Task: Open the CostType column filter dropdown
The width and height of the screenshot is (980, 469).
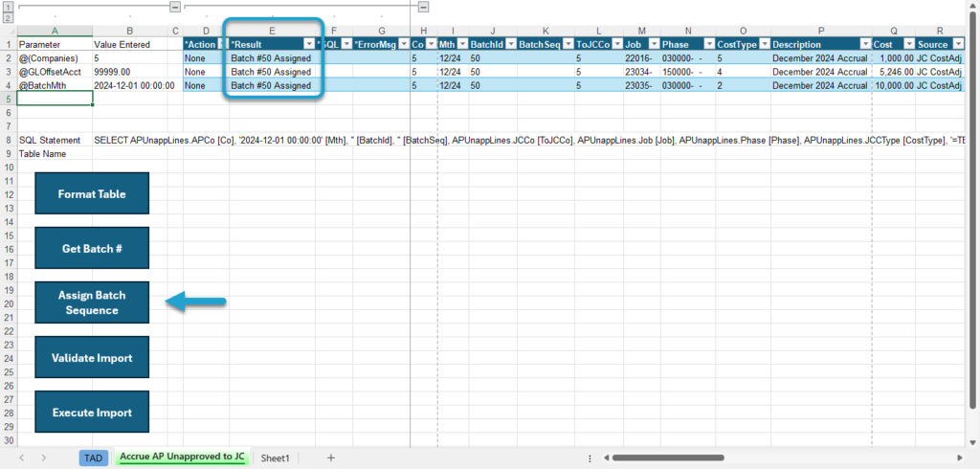Action: pos(764,44)
